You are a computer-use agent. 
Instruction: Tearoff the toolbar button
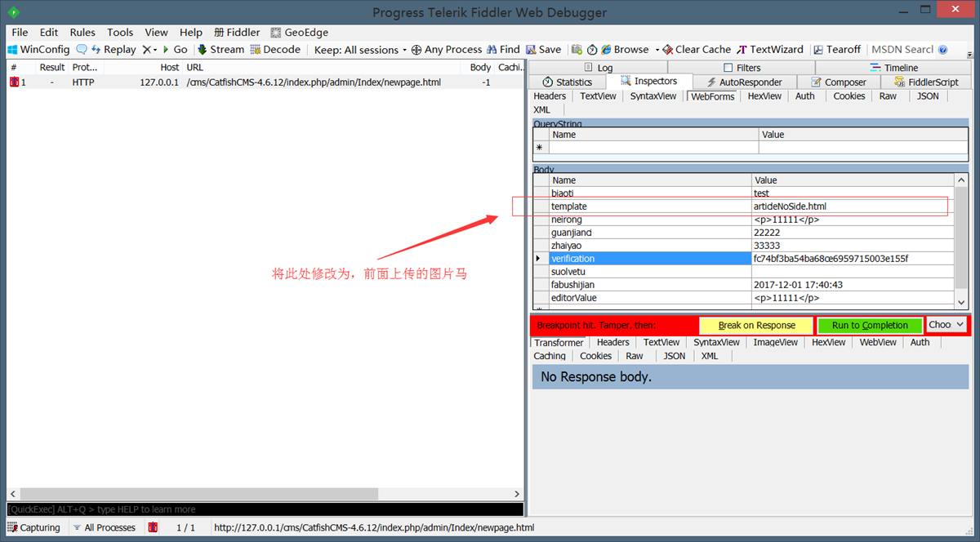(835, 49)
